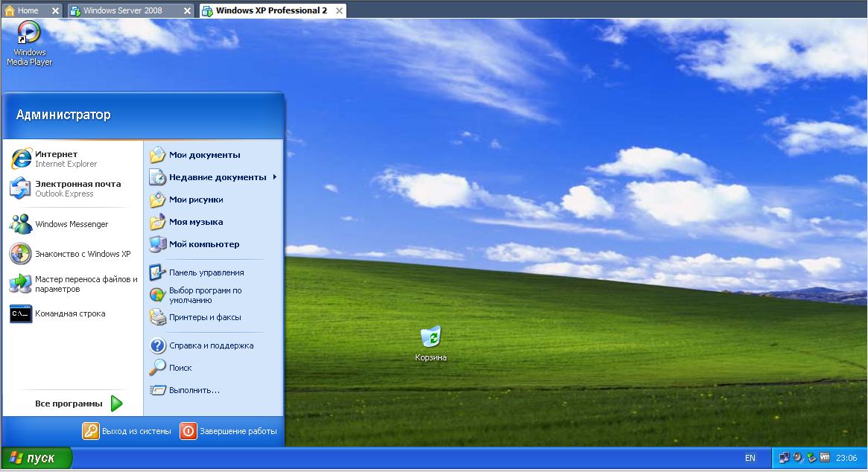Click the пуск Start button
The width and height of the screenshot is (868, 472).
(37, 458)
